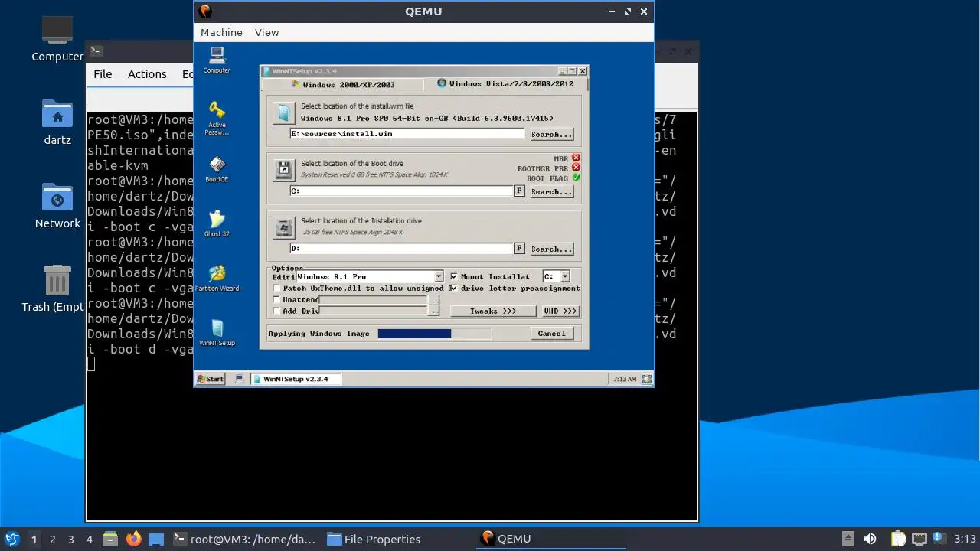Click the BOOTMGR PBR red status indicator
980x551 pixels.
coord(576,168)
